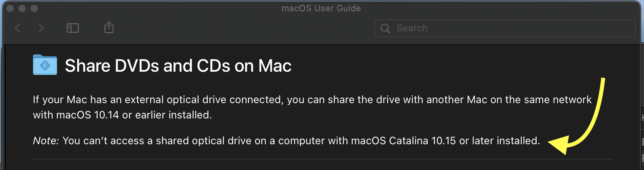Open the Share menu
The height and width of the screenshot is (170, 644).
click(109, 28)
